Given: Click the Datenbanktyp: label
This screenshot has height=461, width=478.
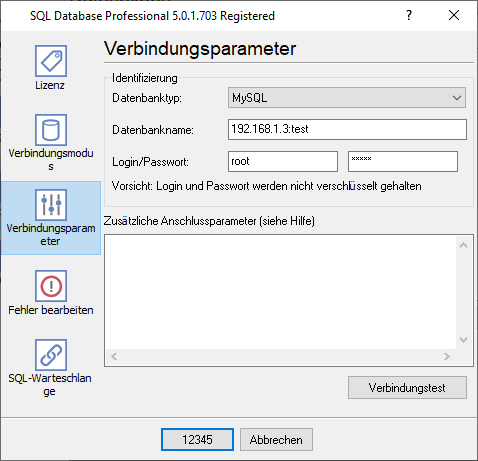Looking at the screenshot, I should pos(147,98).
